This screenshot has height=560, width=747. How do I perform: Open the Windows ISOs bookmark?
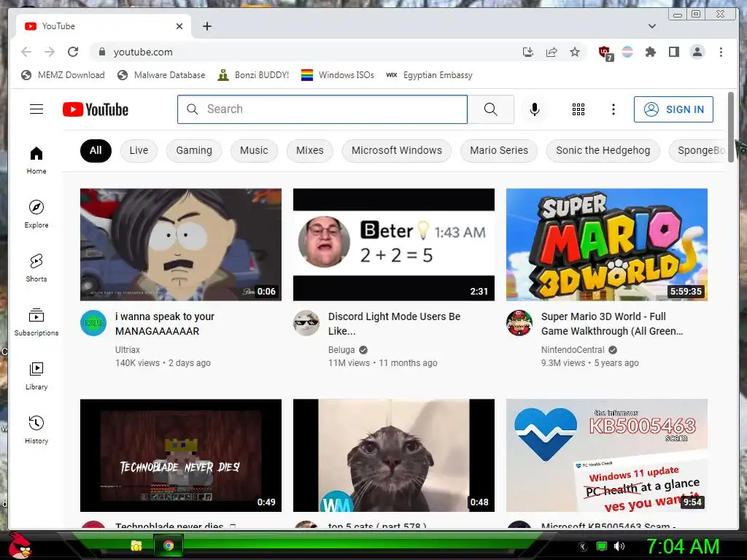(x=337, y=75)
